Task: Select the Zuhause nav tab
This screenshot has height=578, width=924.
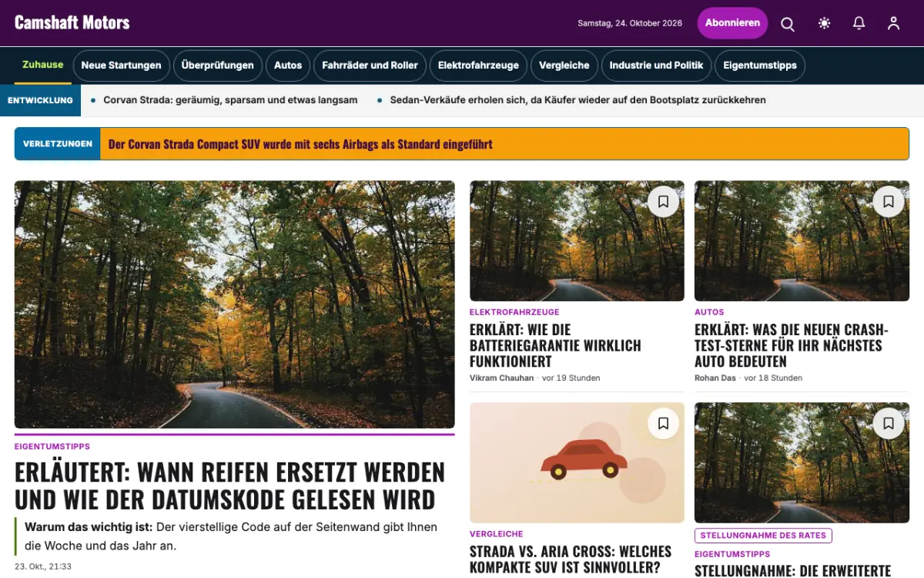Action: (x=43, y=65)
